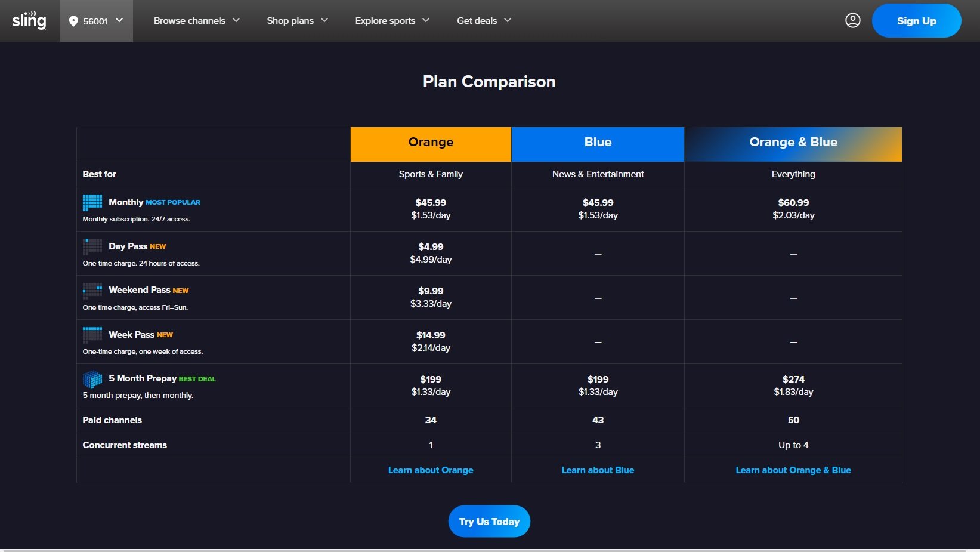Follow the Learn about Orange & Blue link
Viewport: 980px width, 552px height.
[x=793, y=470]
